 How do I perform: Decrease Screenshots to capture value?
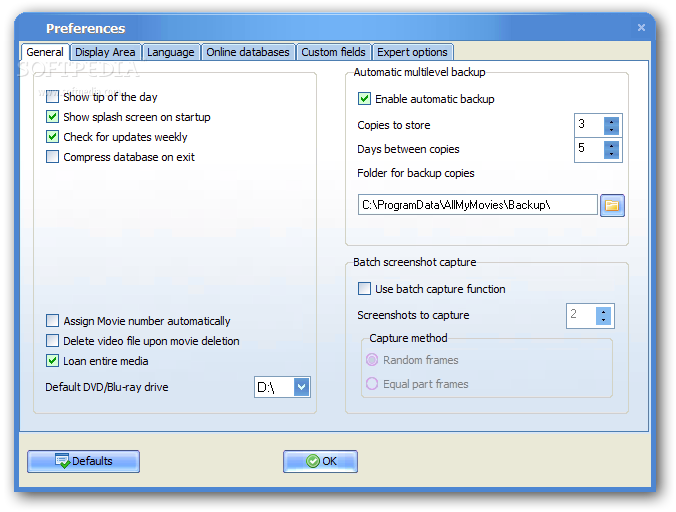coord(604,320)
